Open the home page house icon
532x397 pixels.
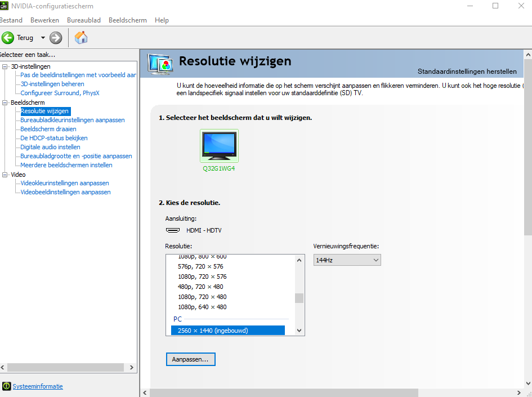[81, 38]
